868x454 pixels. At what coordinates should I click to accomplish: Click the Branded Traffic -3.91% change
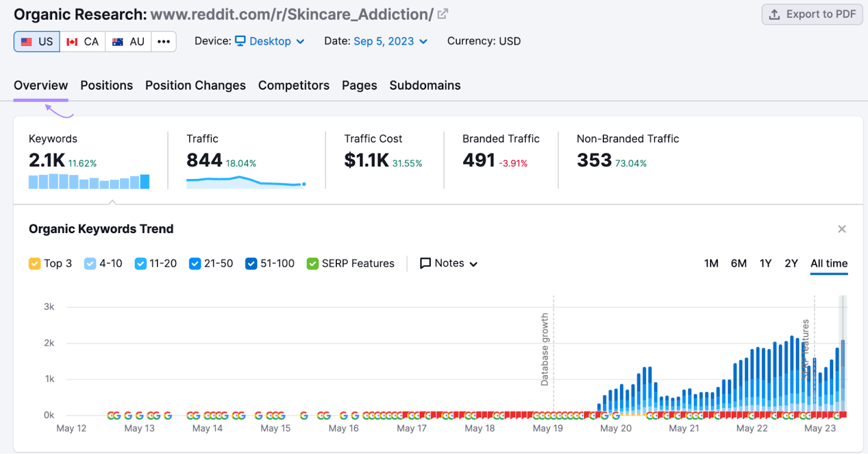pyautogui.click(x=513, y=163)
